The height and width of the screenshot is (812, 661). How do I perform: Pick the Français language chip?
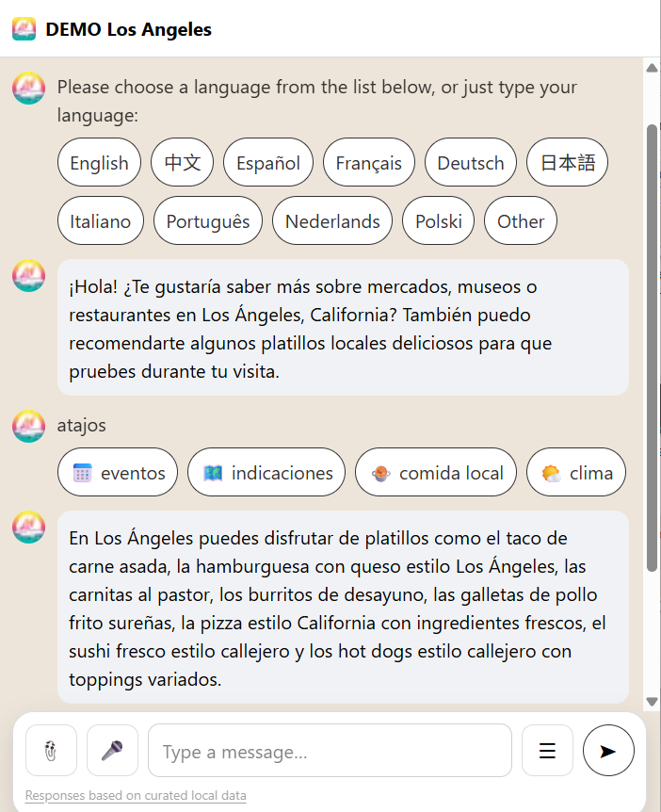(x=369, y=163)
